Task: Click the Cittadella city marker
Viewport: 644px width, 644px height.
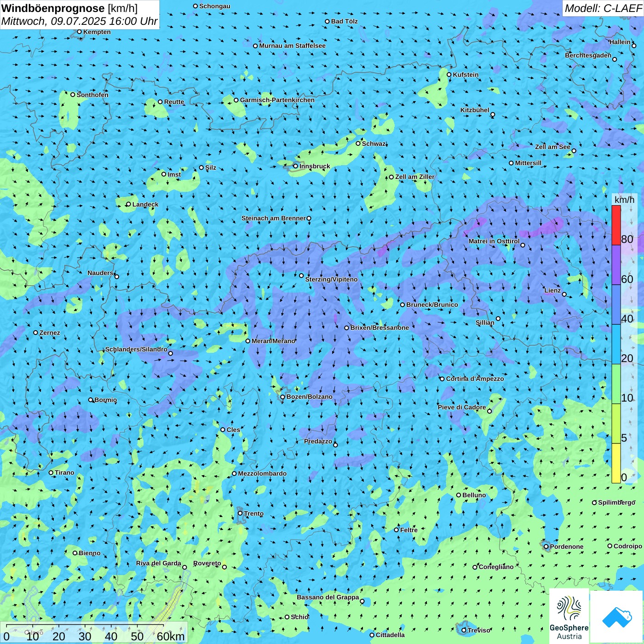Action: click(372, 635)
